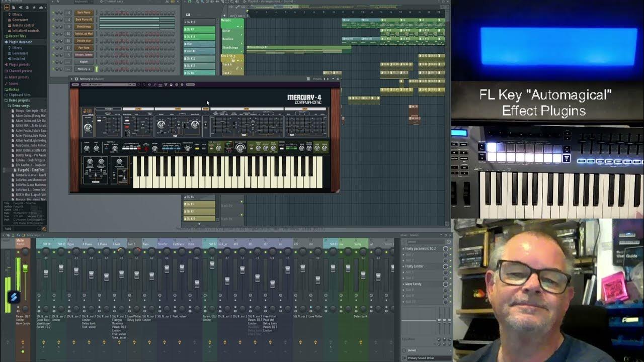Image resolution: width=644 pixels, height=362 pixels.
Task: Click the keyboard editor icon in the Channel rack
Action: pyautogui.click(x=173, y=2)
